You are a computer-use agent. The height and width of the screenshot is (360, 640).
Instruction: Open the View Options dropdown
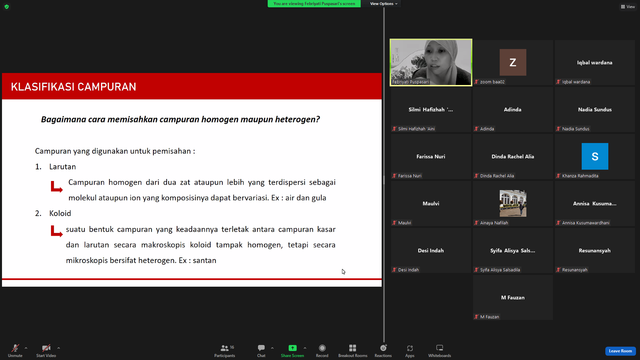coord(383,4)
